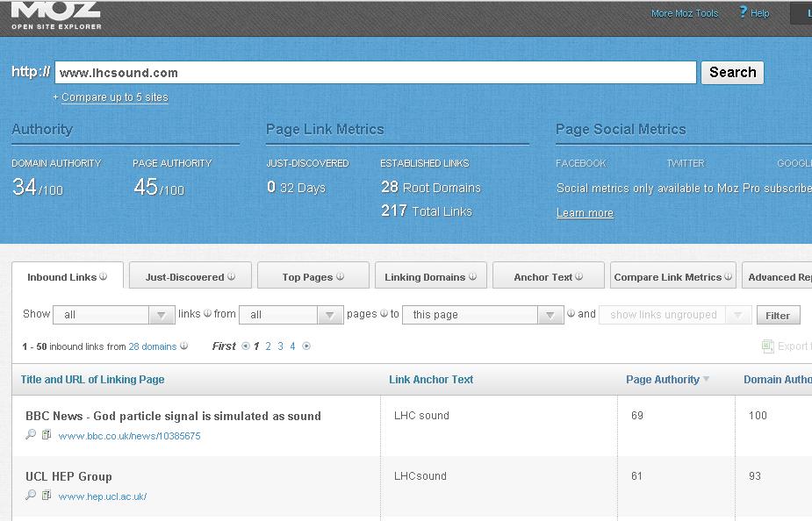Click info icon next to 'pages' filter label
Screen dimensions: 812x521
click(x=384, y=313)
